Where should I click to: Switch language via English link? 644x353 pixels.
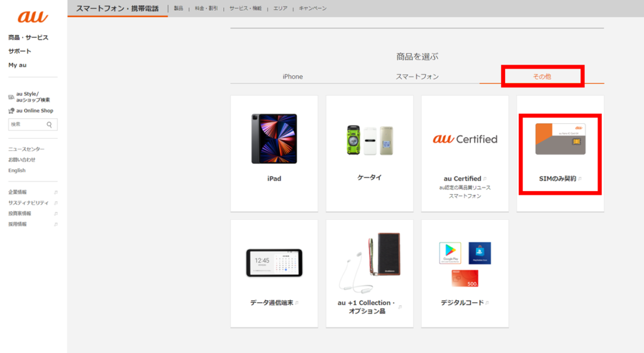click(x=17, y=171)
